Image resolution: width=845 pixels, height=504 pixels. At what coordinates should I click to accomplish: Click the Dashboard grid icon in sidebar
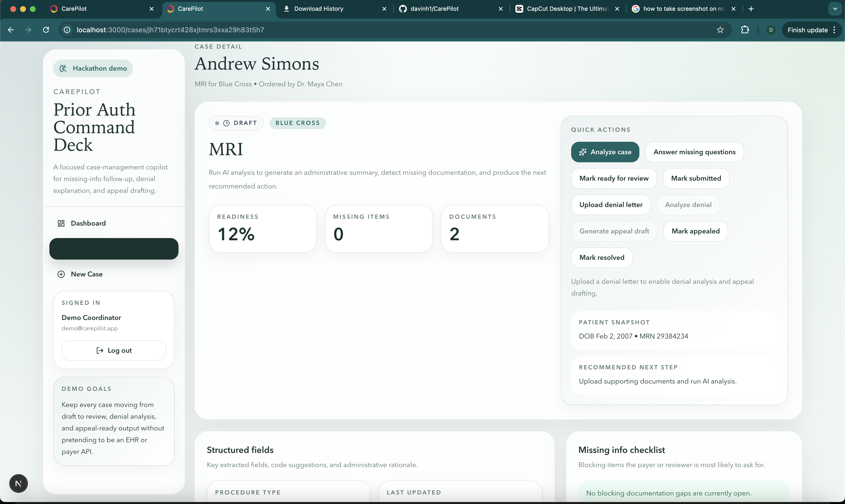[x=61, y=223]
